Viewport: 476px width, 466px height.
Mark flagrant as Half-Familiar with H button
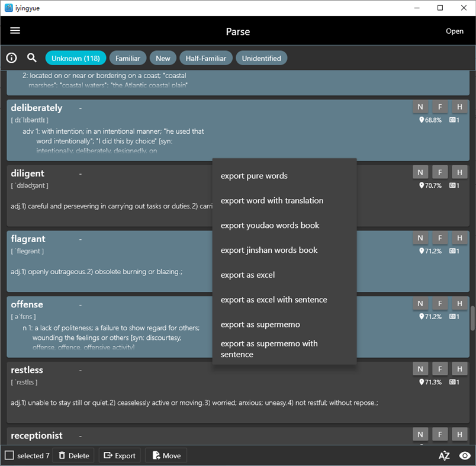[x=459, y=237]
